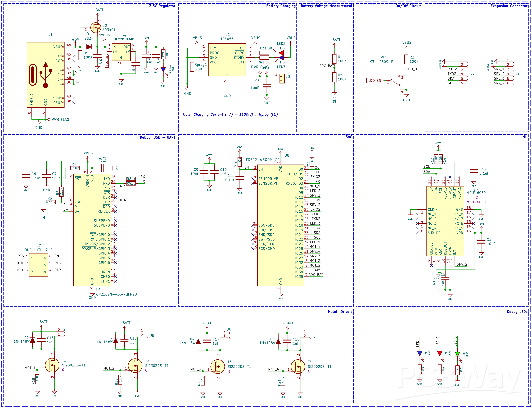Click the USB connector symbol J1
Image resolution: width=532 pixels, height=408 pixels.
pos(45,75)
